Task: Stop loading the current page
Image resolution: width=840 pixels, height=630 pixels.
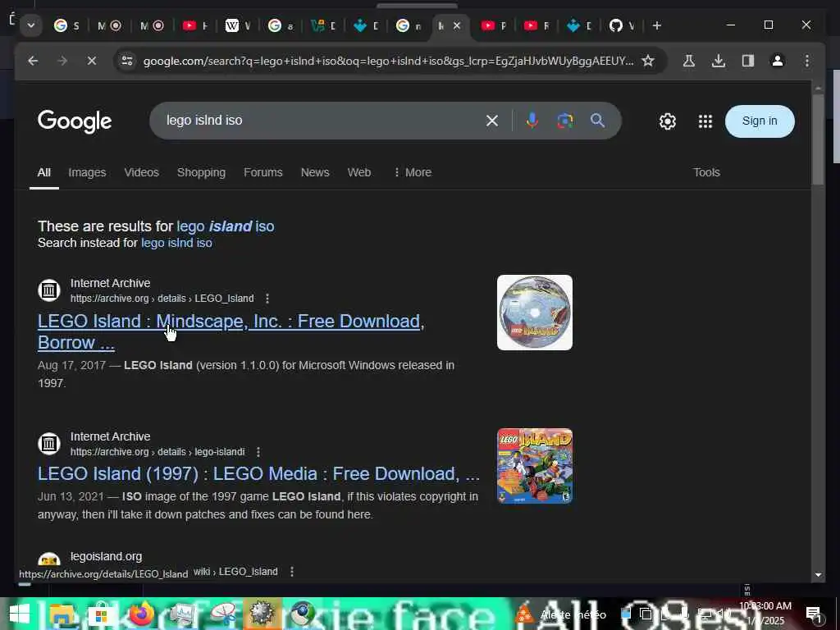Action: pyautogui.click(x=92, y=61)
